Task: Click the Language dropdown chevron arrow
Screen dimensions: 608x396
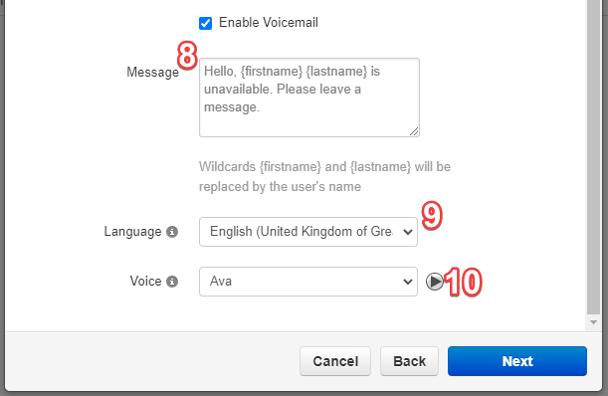Action: tap(407, 232)
